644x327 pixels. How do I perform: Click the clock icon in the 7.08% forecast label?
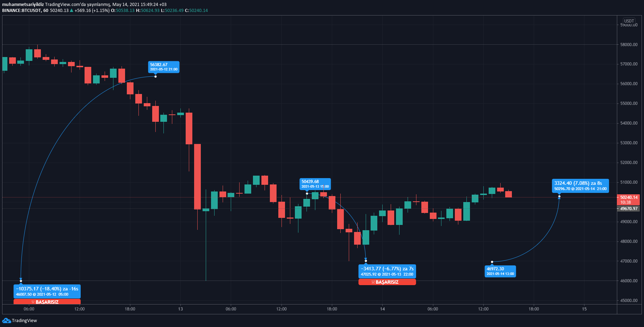[573, 189]
